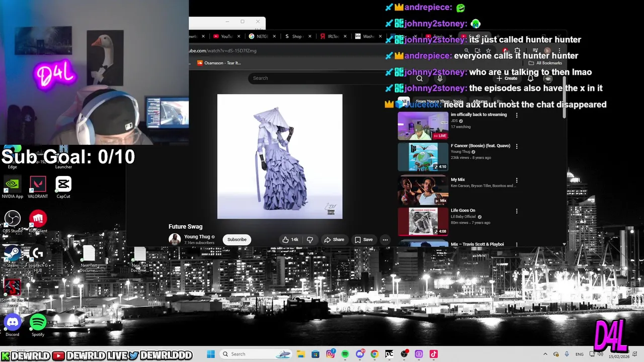The height and width of the screenshot is (362, 644).
Task: Open options for F Cancer (Boosie) video
Action: coord(516,146)
